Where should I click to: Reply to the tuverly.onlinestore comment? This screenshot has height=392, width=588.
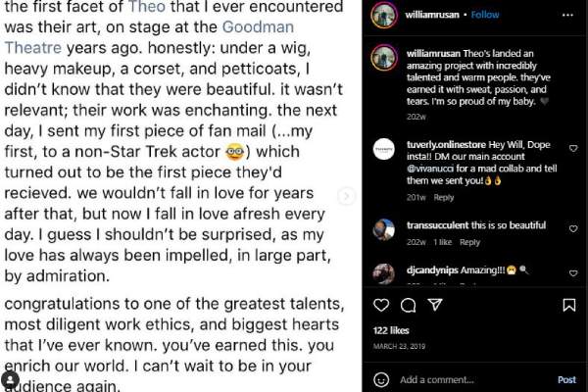pos(444,197)
